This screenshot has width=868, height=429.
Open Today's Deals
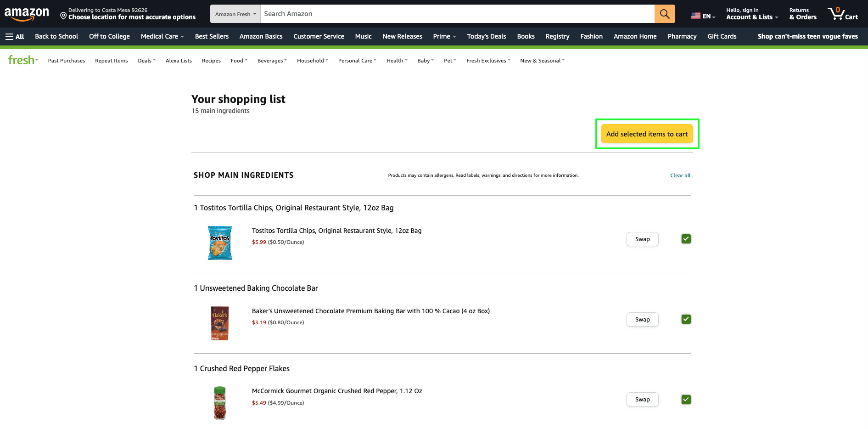486,37
